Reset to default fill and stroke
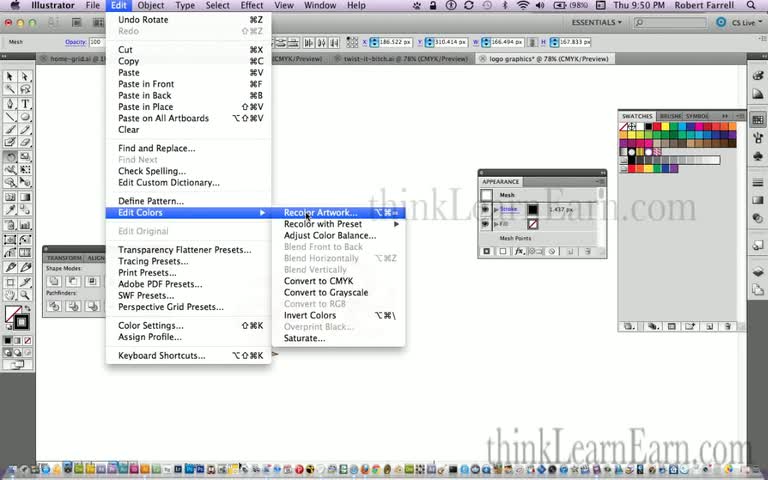Image resolution: width=768 pixels, height=480 pixels. click(7, 327)
